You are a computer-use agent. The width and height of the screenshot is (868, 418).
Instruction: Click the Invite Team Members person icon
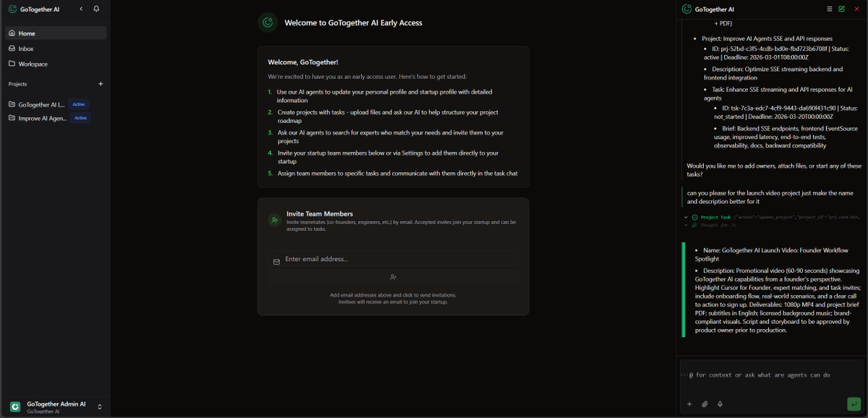pyautogui.click(x=275, y=221)
